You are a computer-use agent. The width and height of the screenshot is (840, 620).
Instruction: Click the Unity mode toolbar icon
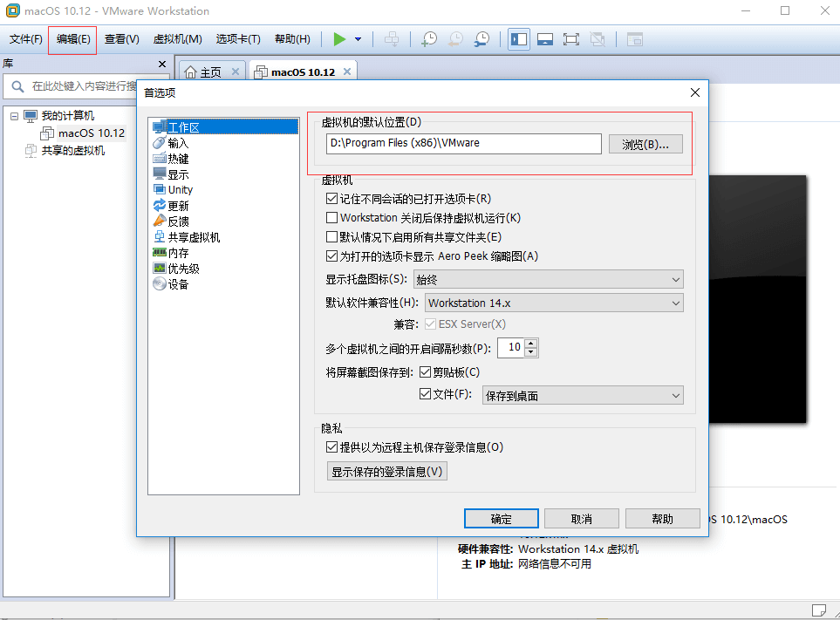click(x=598, y=39)
